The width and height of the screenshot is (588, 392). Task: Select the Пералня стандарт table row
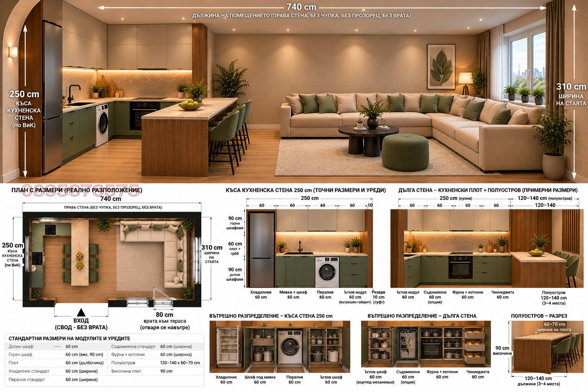point(57,379)
